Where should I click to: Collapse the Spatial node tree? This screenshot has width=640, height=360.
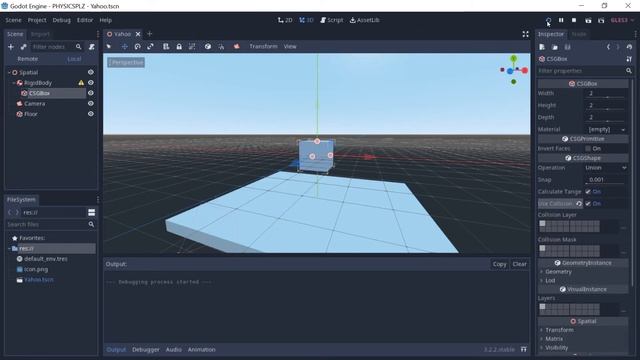[x=9, y=73]
